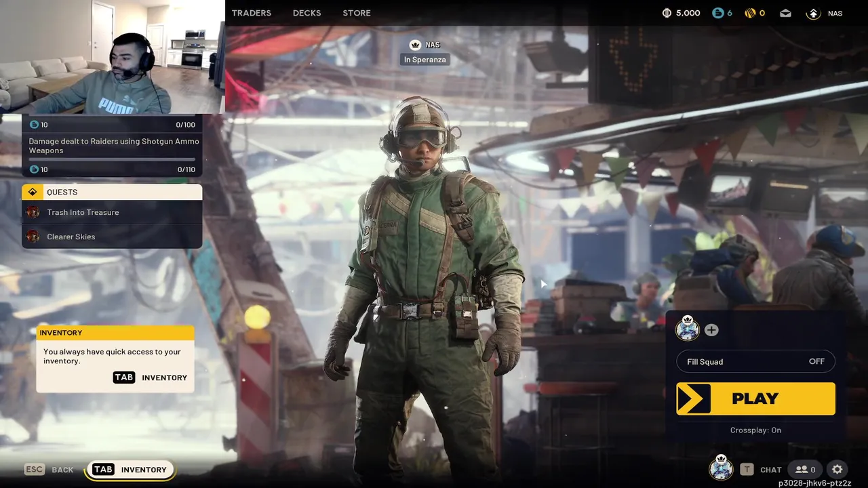This screenshot has width=868, height=488.
Task: Open Inventory from the bottom bar
Action: point(130,470)
